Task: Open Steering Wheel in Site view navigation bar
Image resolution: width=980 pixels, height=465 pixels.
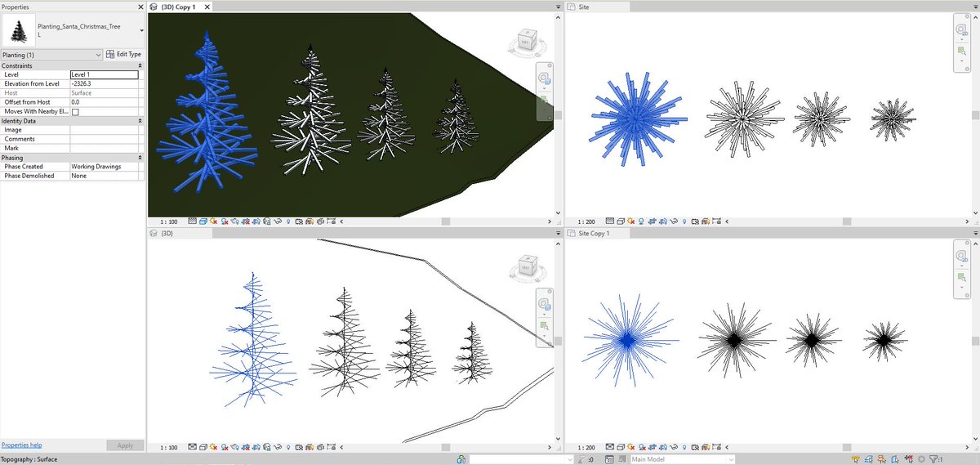Action: pos(960,30)
